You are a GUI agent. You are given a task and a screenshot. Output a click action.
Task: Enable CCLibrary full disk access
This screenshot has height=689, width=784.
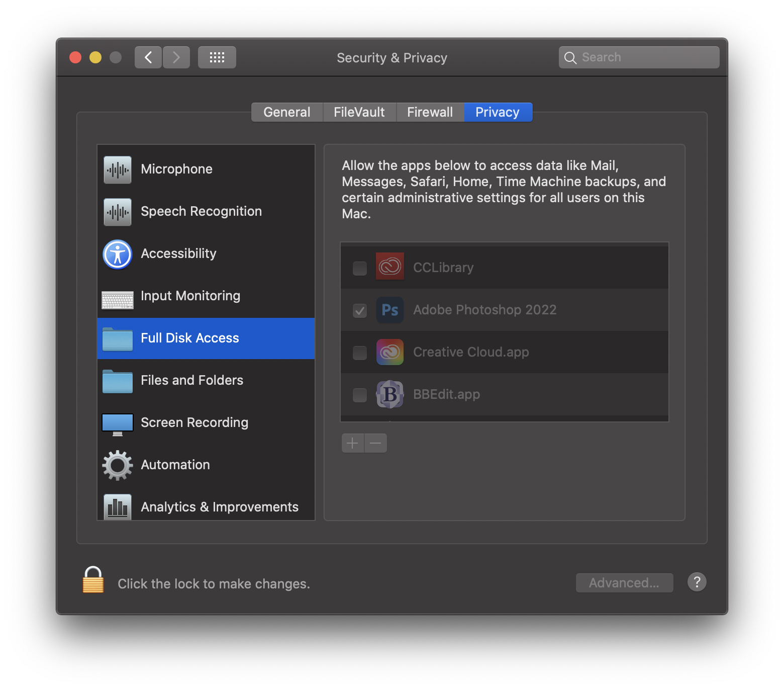[x=359, y=269]
